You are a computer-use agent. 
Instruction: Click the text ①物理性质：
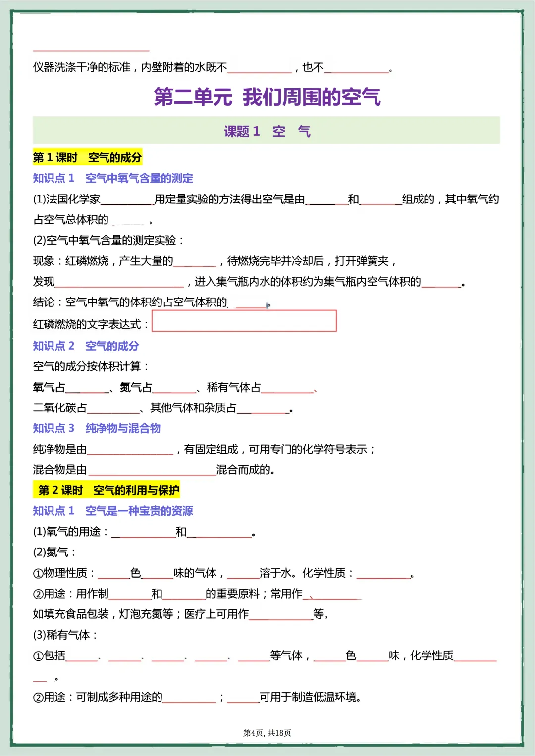pos(64,573)
